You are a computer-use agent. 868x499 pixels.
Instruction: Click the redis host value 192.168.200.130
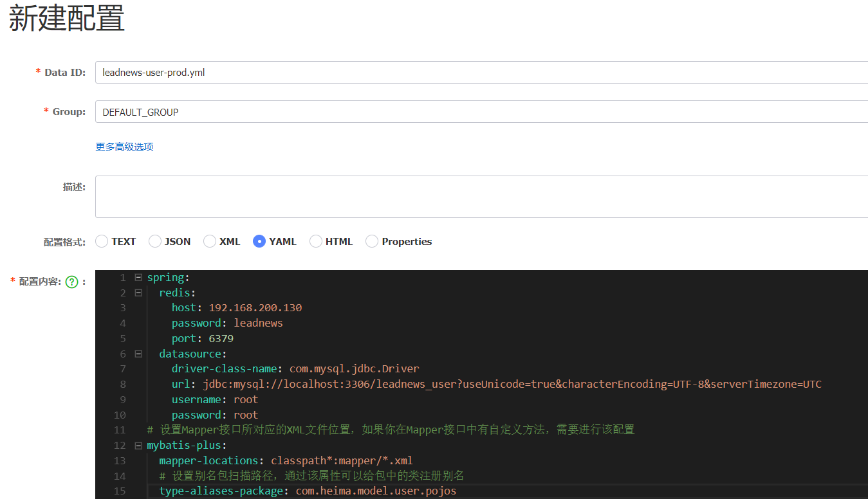[255, 307]
